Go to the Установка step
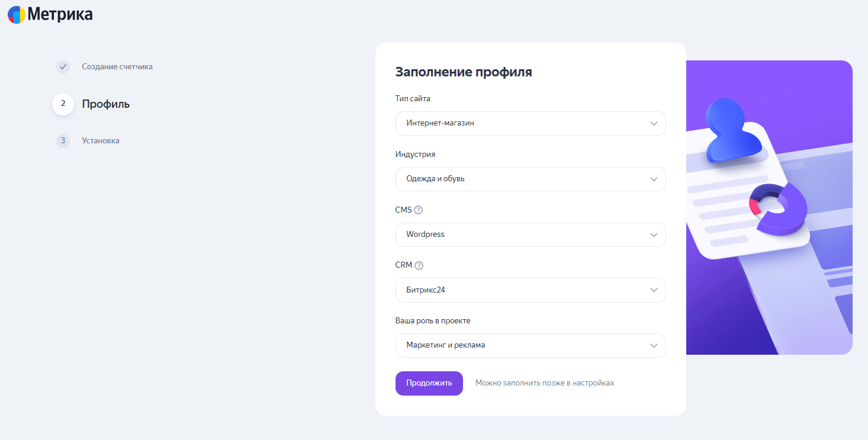The width and height of the screenshot is (868, 440). click(x=101, y=141)
